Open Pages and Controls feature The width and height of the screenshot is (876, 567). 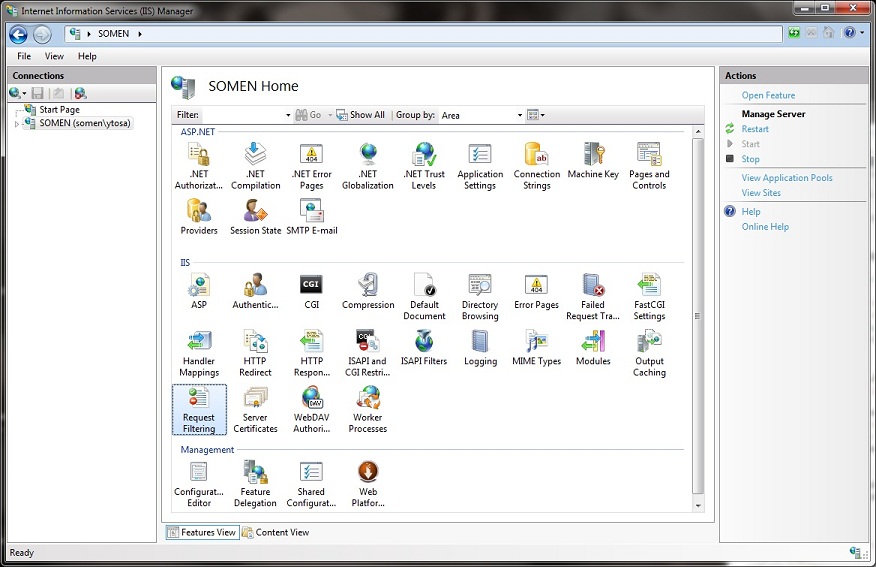649,166
